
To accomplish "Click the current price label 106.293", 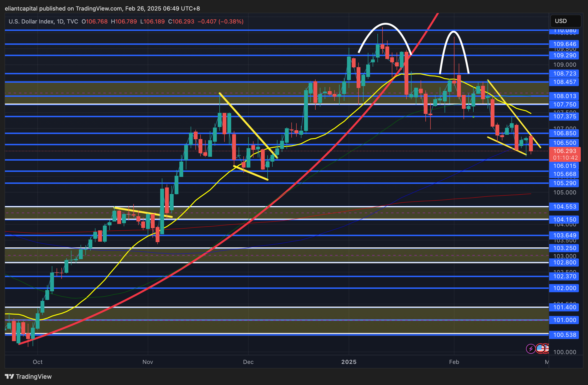I will click(x=564, y=151).
